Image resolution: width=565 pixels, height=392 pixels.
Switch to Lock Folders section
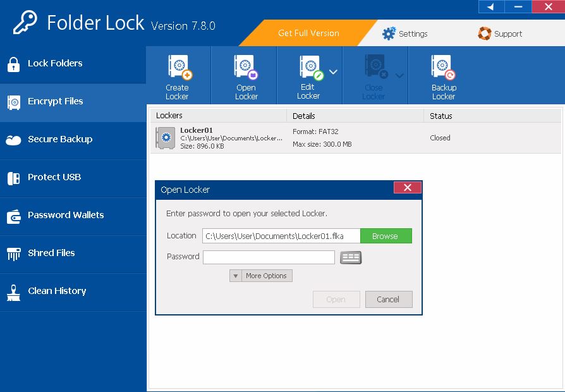pyautogui.click(x=55, y=63)
